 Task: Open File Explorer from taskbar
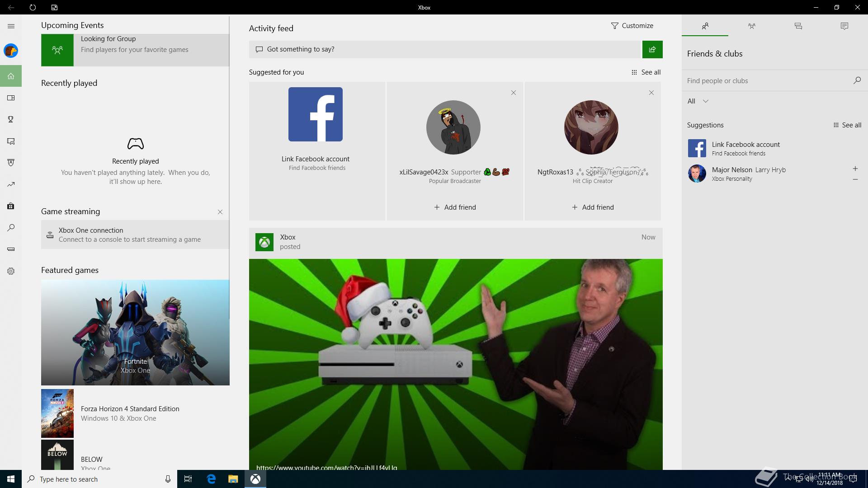click(x=233, y=479)
